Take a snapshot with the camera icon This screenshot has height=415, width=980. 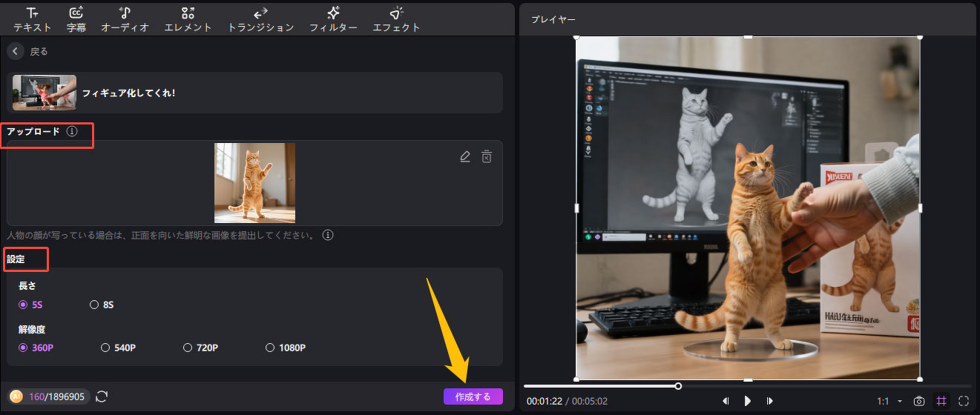[x=919, y=401]
